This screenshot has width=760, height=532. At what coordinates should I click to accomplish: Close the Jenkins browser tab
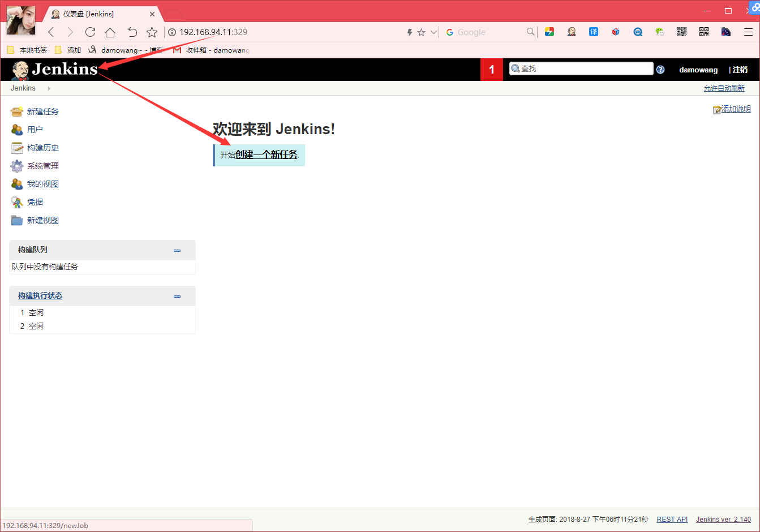(x=152, y=14)
